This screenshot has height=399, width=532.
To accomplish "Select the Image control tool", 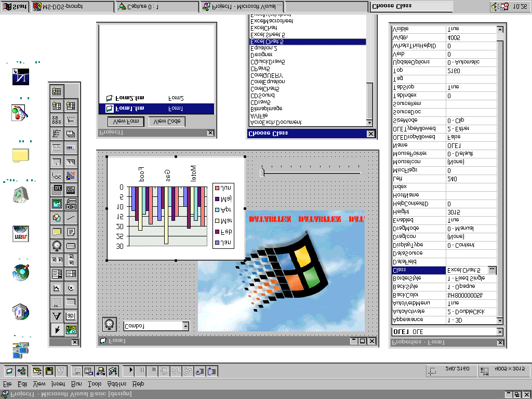I will click(57, 204).
